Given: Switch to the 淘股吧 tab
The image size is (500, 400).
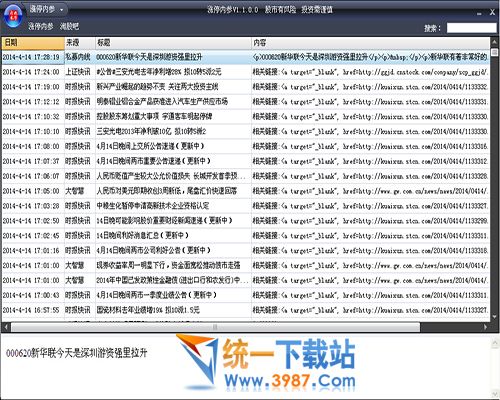Looking at the screenshot, I should (69, 26).
